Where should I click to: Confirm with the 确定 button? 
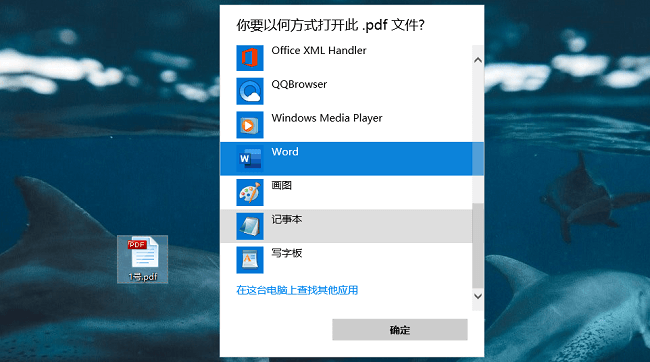pyautogui.click(x=400, y=330)
